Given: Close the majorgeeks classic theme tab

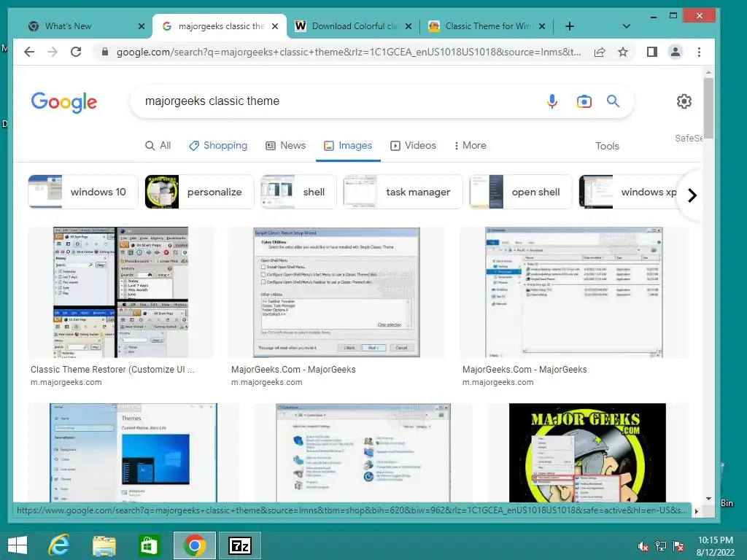Looking at the screenshot, I should pos(275,26).
